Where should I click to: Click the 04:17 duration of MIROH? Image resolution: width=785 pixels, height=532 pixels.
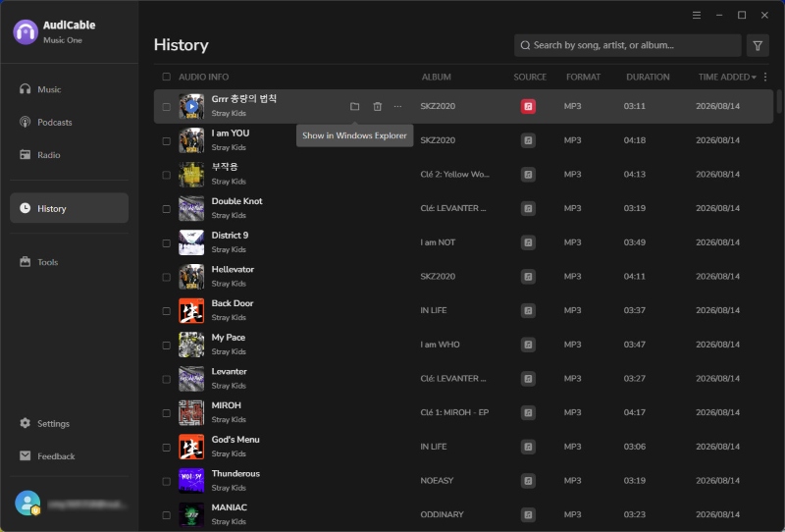pos(634,413)
